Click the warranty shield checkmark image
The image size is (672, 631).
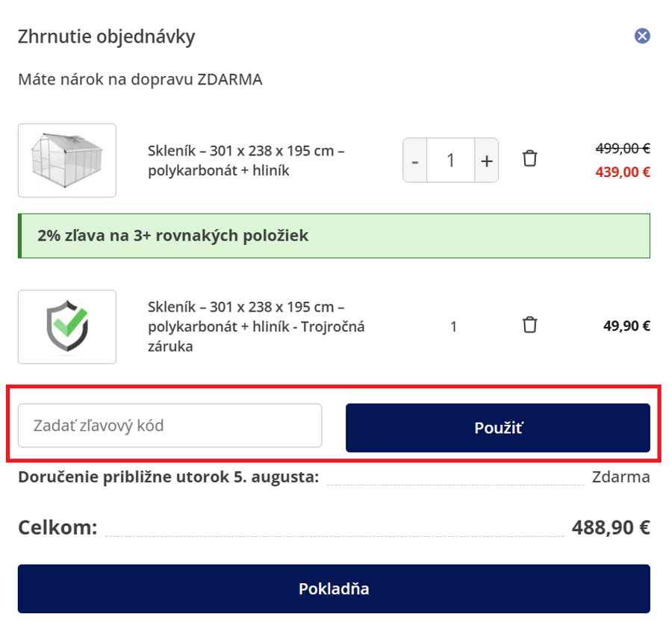(67, 326)
